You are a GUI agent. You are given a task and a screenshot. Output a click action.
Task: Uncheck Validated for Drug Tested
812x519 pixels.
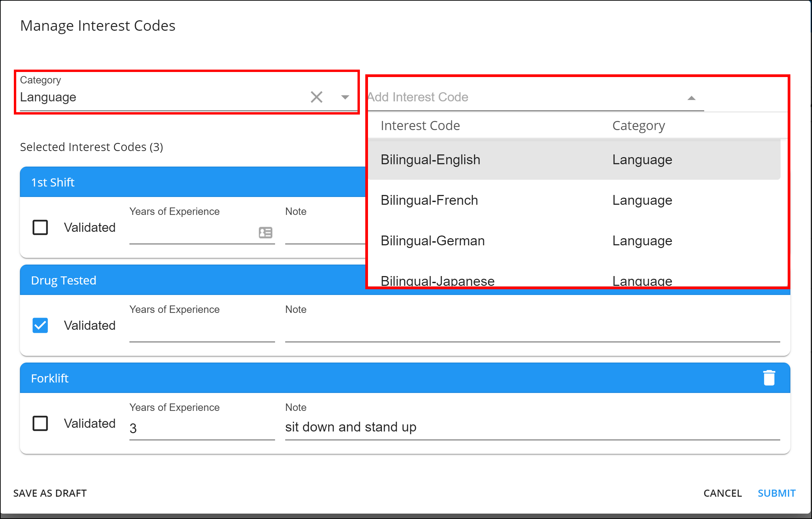tap(40, 325)
